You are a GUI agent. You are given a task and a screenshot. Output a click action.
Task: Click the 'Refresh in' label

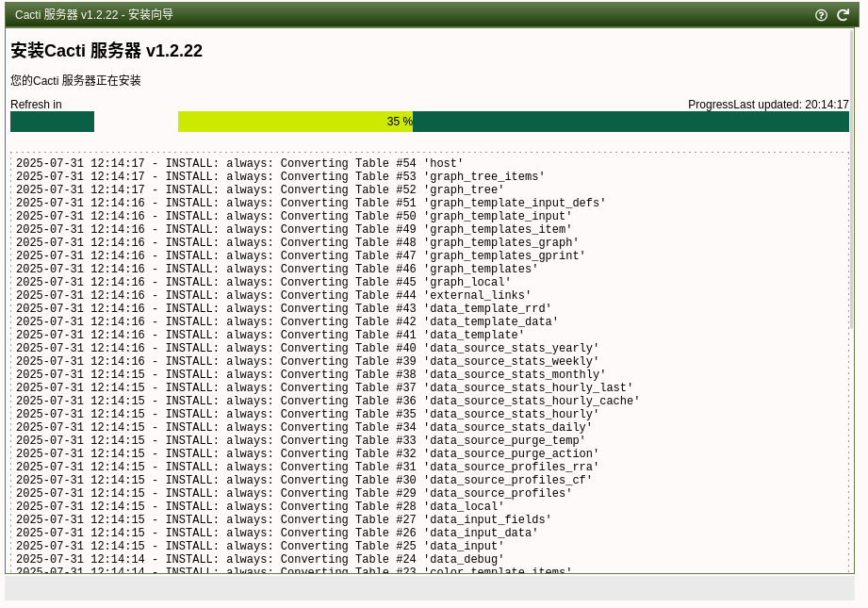click(36, 104)
